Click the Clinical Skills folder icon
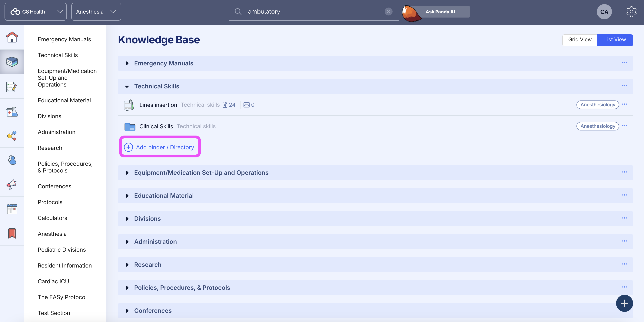This screenshot has height=322, width=644. click(130, 127)
